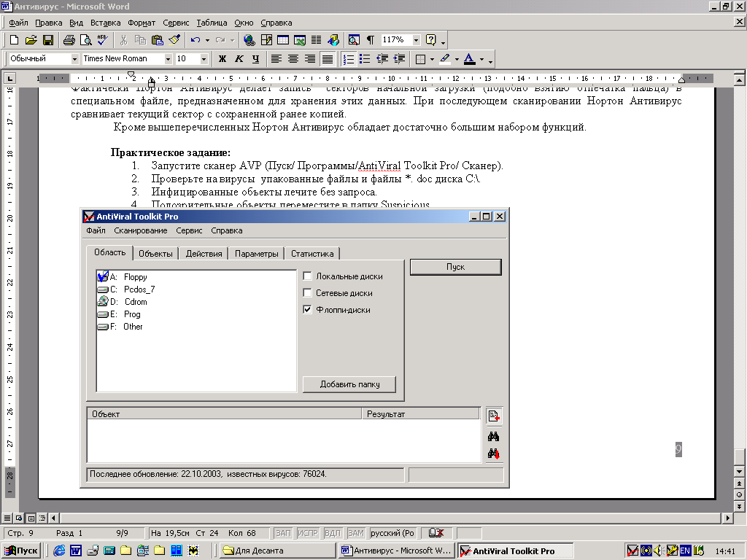The height and width of the screenshot is (560, 747).
Task: Click the Print icon in Word toolbar
Action: click(69, 40)
